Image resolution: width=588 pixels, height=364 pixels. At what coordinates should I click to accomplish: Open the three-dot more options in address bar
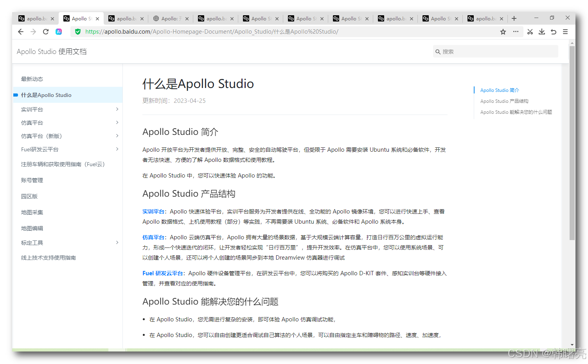516,32
